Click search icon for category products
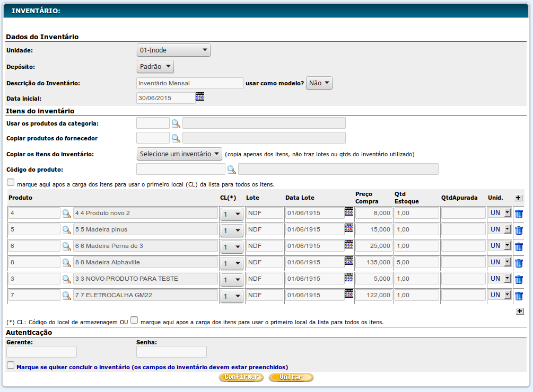 [176, 123]
